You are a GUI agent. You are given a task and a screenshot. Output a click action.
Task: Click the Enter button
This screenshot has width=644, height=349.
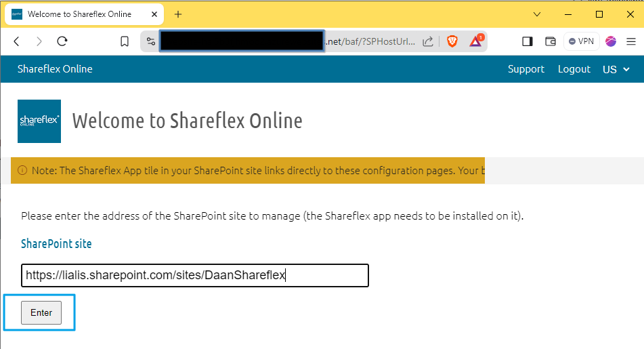[41, 313]
